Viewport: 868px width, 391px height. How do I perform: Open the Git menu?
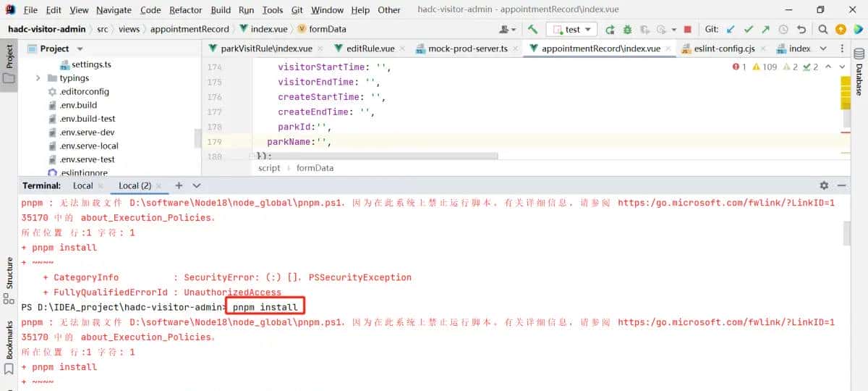click(297, 10)
